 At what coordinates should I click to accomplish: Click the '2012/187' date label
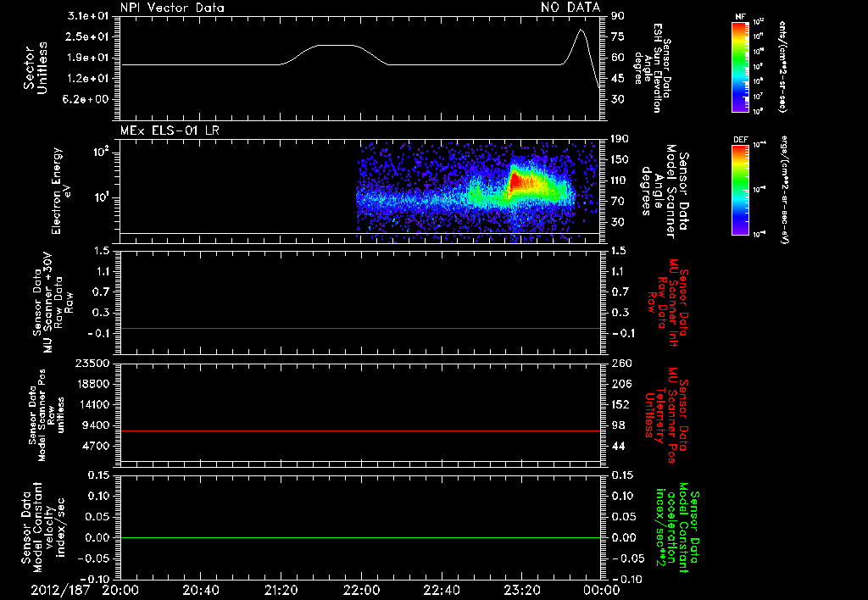point(60,590)
